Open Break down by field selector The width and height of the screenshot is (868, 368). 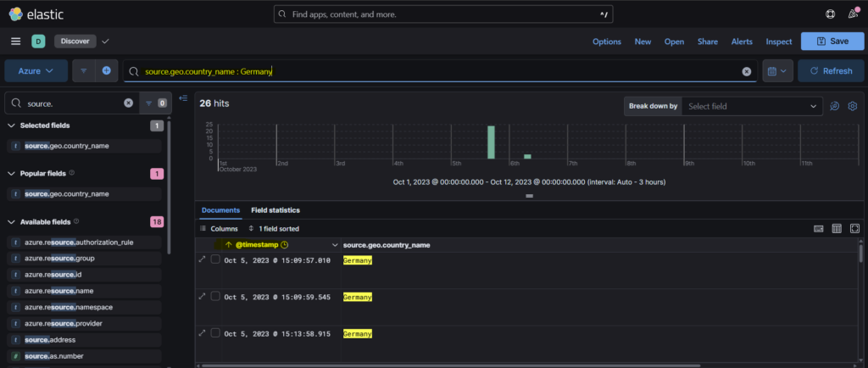[751, 106]
